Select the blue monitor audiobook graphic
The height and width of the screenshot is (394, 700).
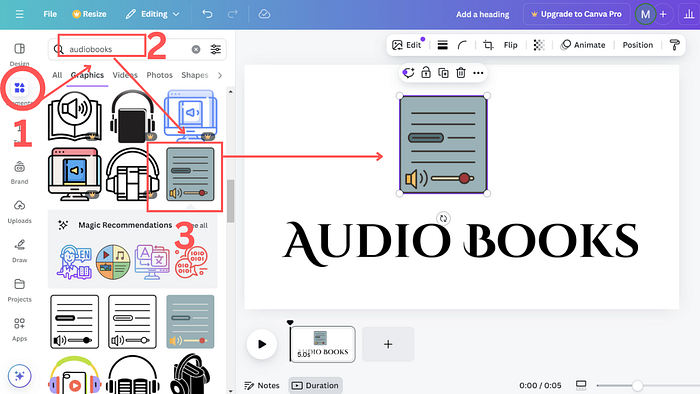pyautogui.click(x=191, y=116)
